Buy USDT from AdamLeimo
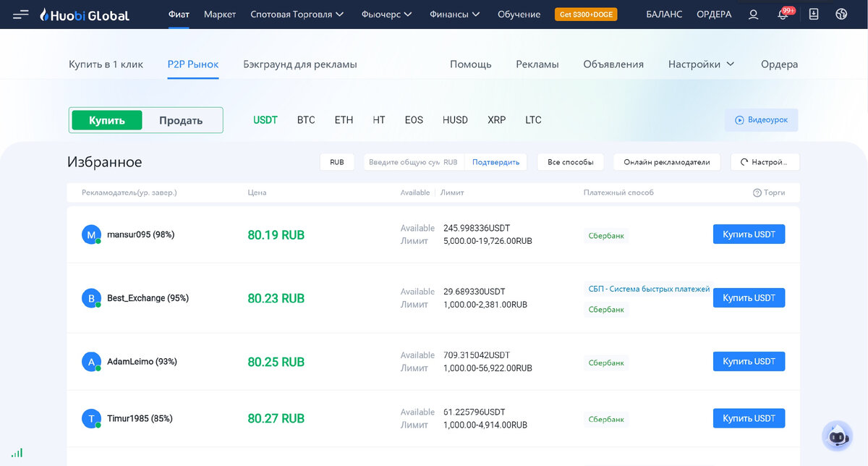This screenshot has height=466, width=868. click(749, 362)
